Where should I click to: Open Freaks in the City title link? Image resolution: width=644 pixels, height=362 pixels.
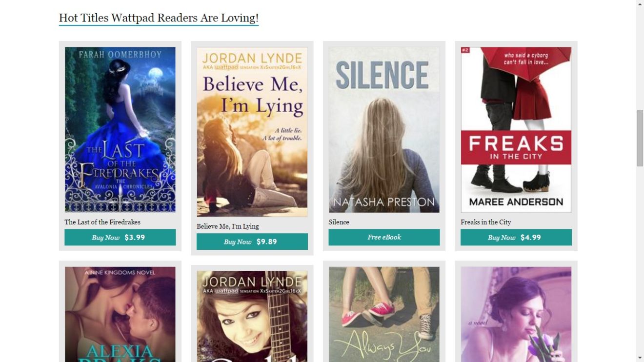pyautogui.click(x=486, y=222)
